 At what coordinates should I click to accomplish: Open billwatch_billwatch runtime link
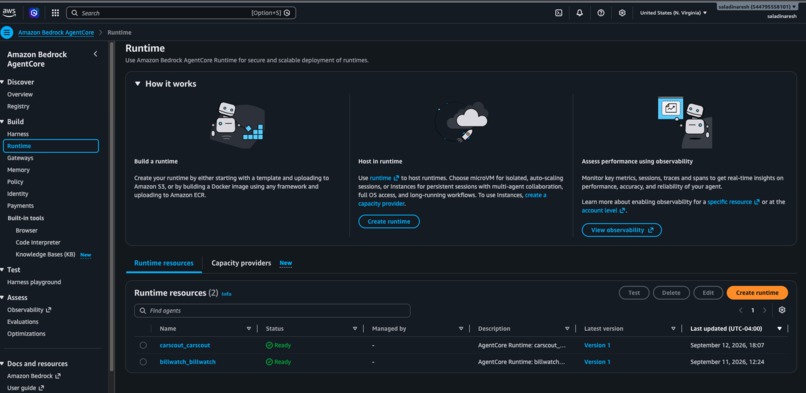187,362
